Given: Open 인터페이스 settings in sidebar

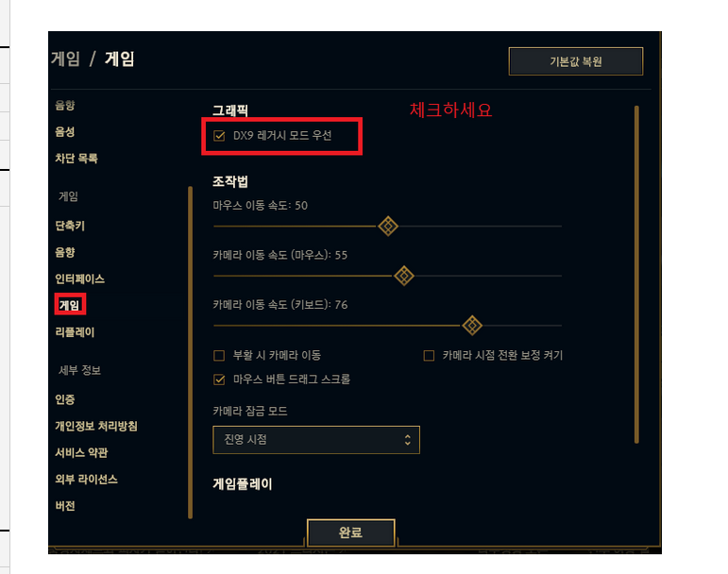Looking at the screenshot, I should [80, 279].
